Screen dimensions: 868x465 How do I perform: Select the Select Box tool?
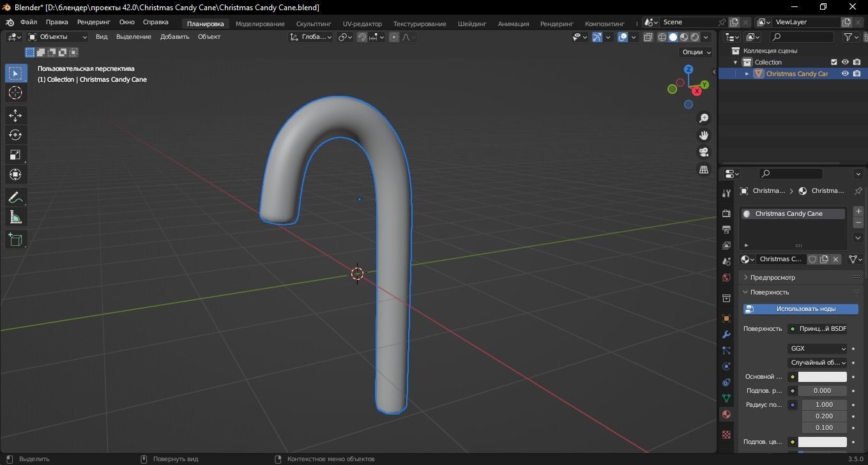point(15,73)
